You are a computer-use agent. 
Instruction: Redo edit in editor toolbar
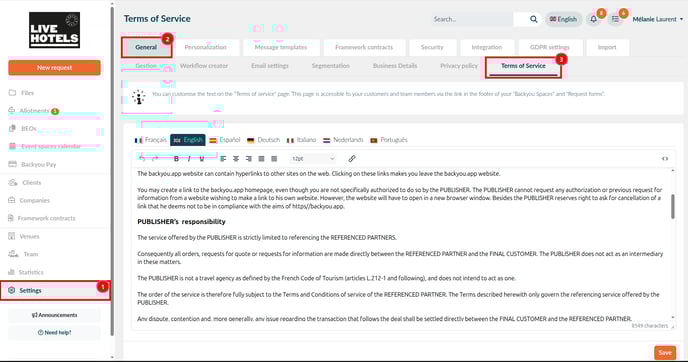(155, 159)
